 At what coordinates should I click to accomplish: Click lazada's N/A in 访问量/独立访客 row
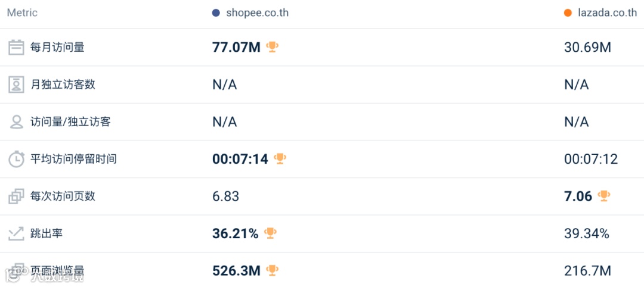pyautogui.click(x=577, y=122)
